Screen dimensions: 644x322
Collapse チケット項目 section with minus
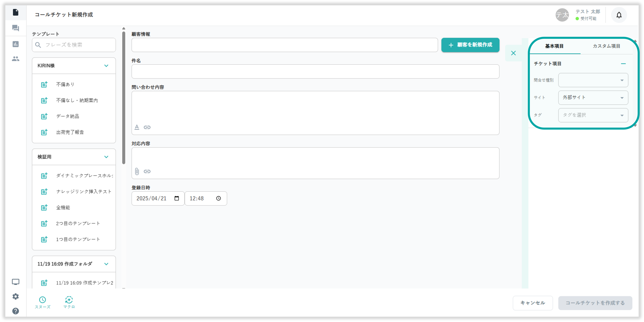coord(623,64)
